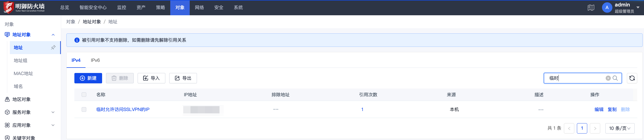Open the map/book icon in top bar
The image size is (644, 140).
coord(591,8)
